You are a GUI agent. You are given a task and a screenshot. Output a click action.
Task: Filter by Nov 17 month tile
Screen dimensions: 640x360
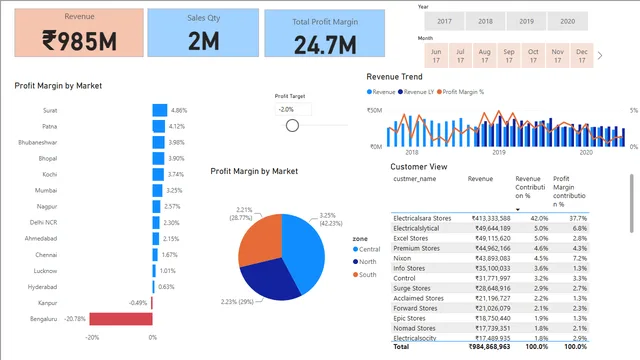558,56
